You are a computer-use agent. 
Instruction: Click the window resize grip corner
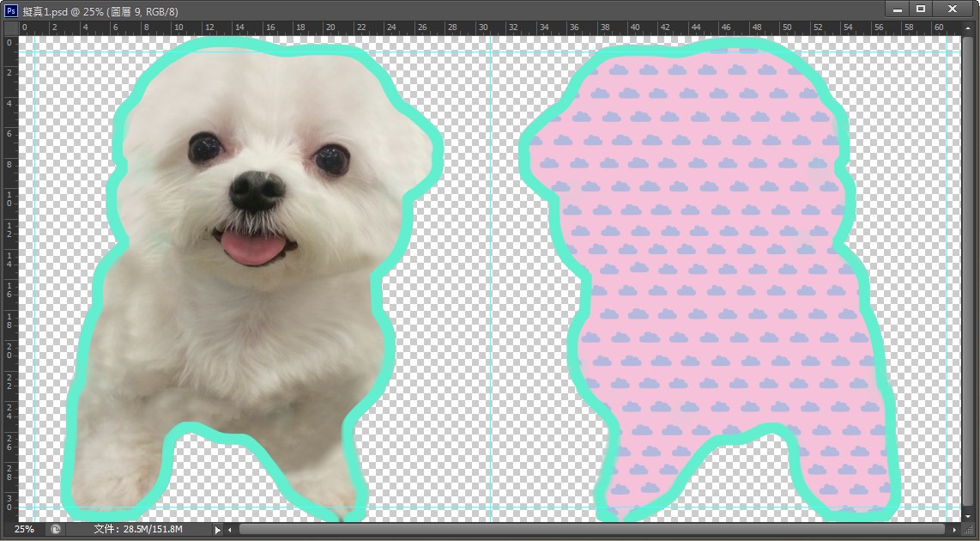coord(969,530)
